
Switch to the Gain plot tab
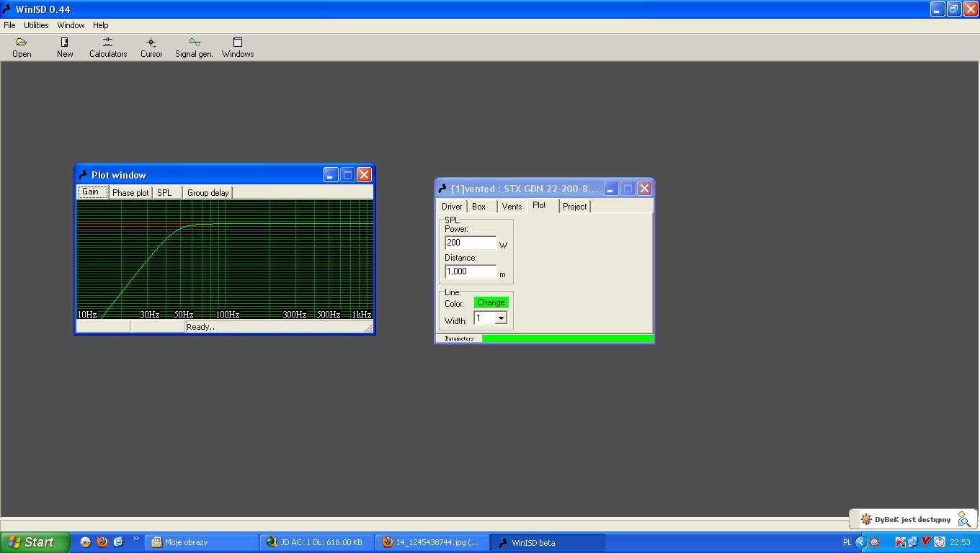tap(93, 192)
